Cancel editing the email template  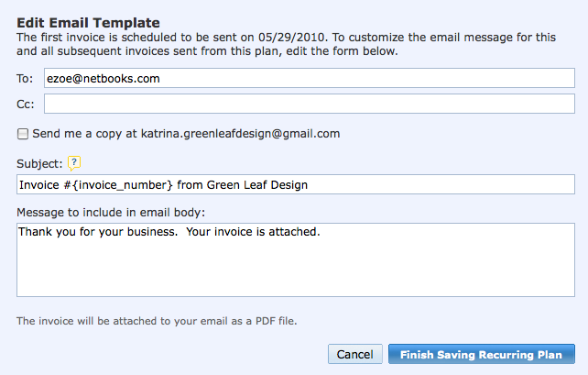[x=354, y=354]
